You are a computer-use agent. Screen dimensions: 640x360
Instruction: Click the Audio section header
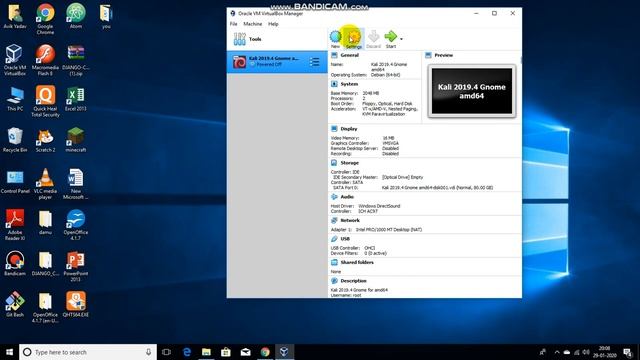point(347,197)
